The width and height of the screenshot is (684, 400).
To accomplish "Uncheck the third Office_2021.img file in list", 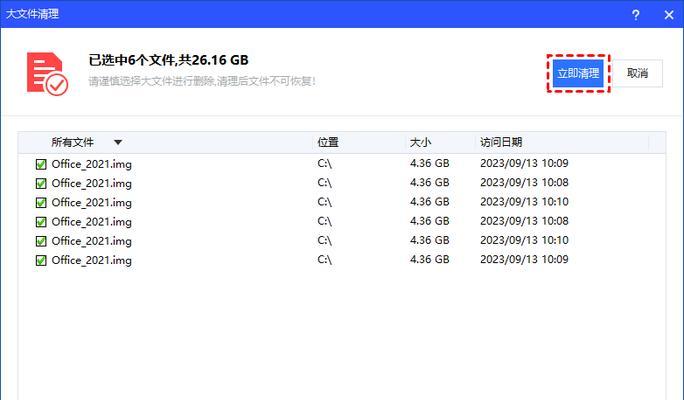I will [x=41, y=203].
